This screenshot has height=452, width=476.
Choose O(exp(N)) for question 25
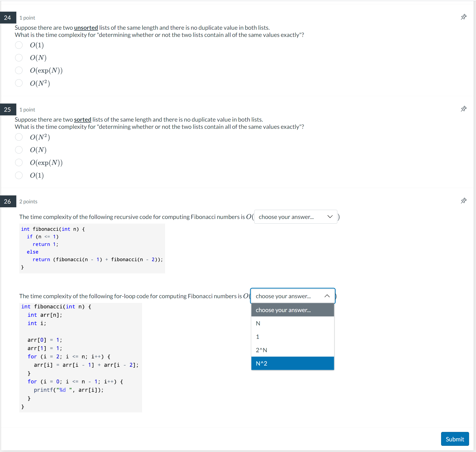19,162
